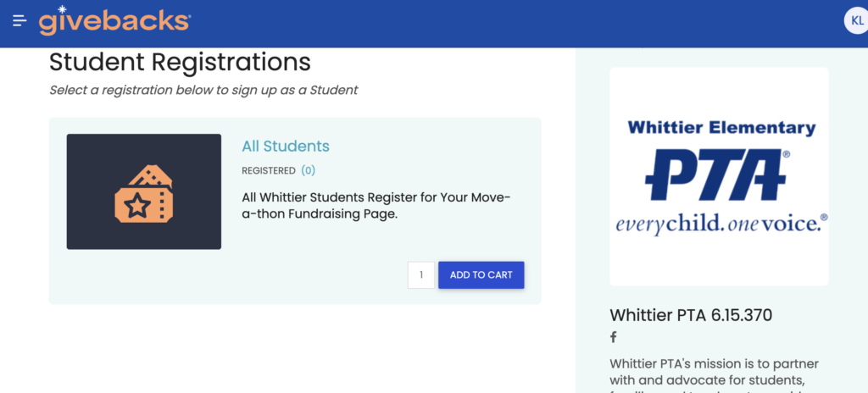Click the Whittier Elementary text in logo
868x393 pixels.
point(722,128)
